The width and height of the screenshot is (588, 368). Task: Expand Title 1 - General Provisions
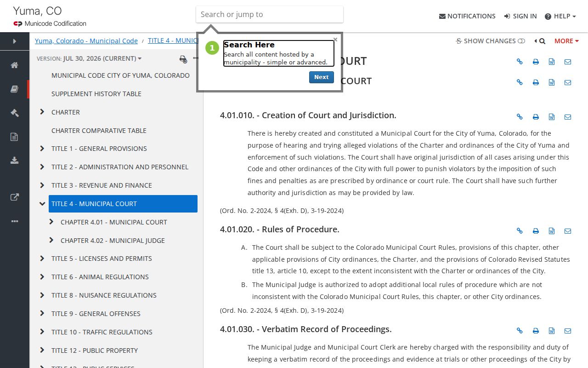42,148
